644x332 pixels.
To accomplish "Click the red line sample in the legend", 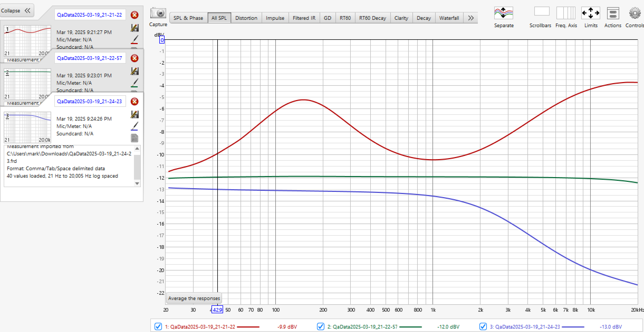I will pyautogui.click(x=248, y=327).
